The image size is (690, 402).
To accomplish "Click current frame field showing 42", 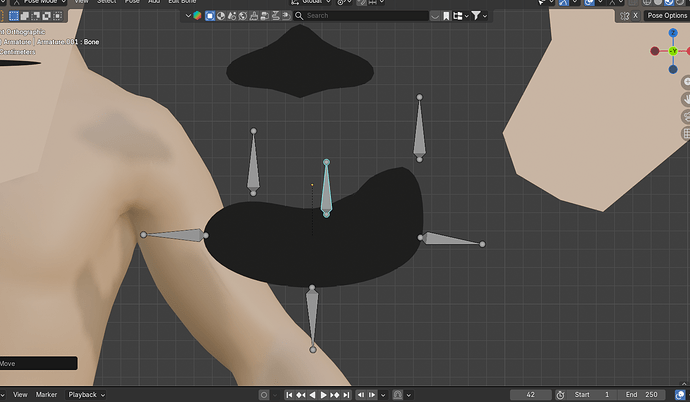I will [531, 395].
